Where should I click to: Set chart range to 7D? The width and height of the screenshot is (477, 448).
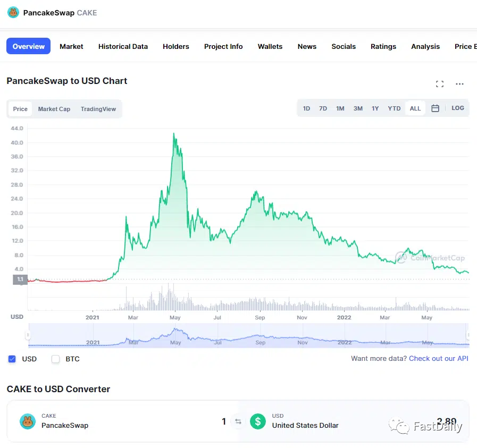point(323,108)
